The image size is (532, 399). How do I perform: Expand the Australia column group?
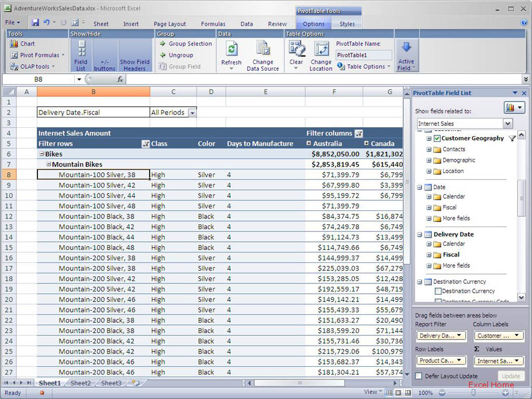tap(309, 143)
